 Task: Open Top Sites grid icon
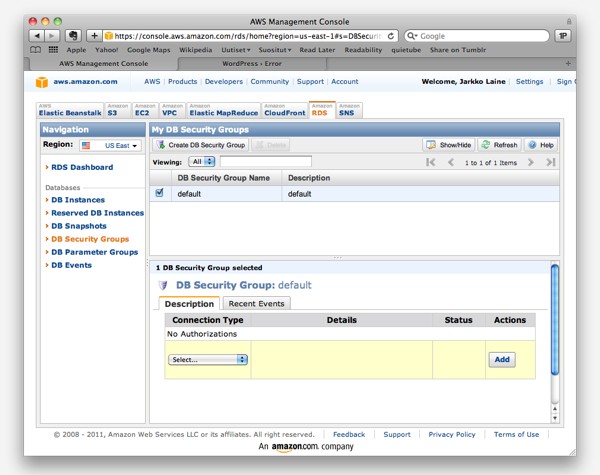coord(53,50)
